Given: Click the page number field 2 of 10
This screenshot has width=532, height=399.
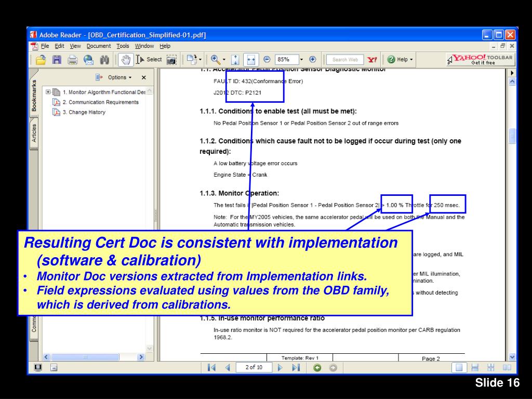Looking at the screenshot, I should (x=254, y=367).
